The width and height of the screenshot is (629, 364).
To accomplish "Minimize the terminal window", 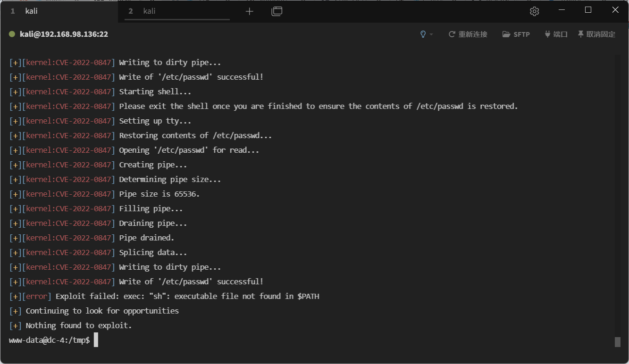I will (x=561, y=10).
